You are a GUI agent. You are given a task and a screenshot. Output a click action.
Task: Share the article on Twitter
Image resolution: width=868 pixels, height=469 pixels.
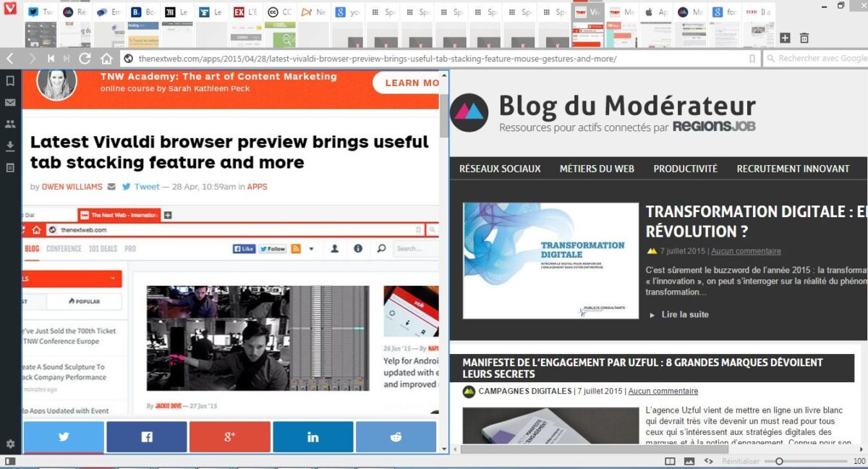(x=64, y=437)
